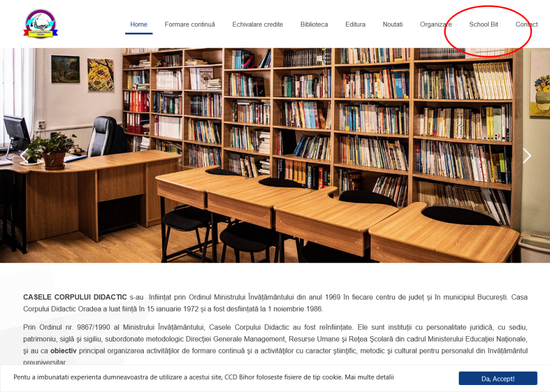This screenshot has width=550, height=392.
Task: Expand the Echivalare credite menu
Action: pos(257,24)
